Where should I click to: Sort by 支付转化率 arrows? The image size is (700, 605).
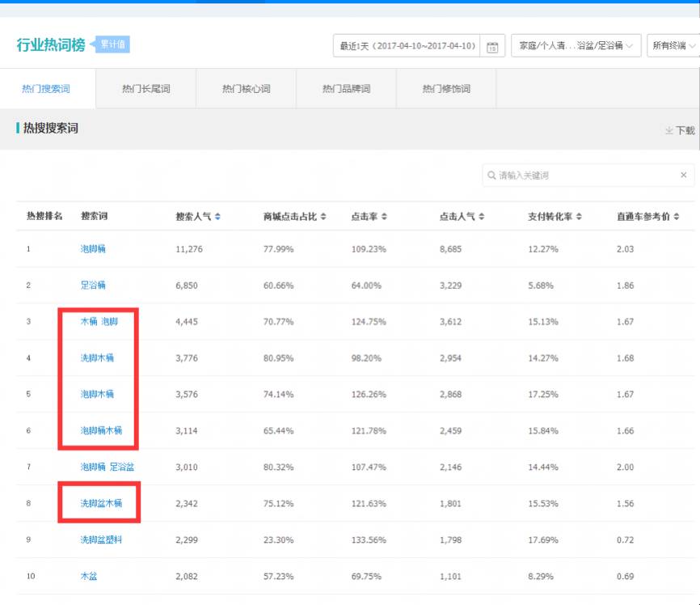click(x=579, y=217)
